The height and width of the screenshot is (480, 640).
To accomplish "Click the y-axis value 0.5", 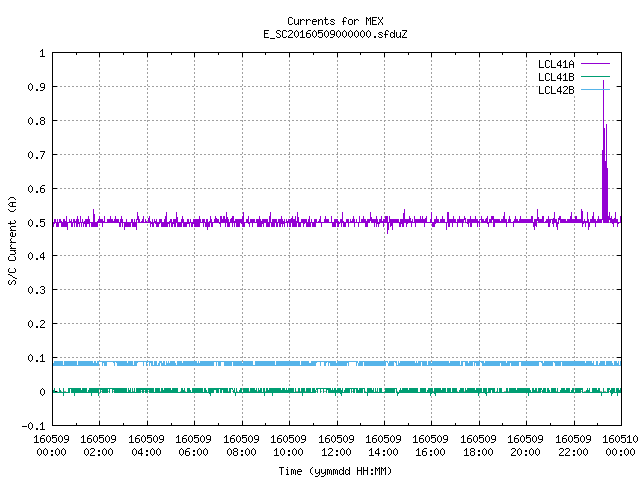I will tap(36, 223).
